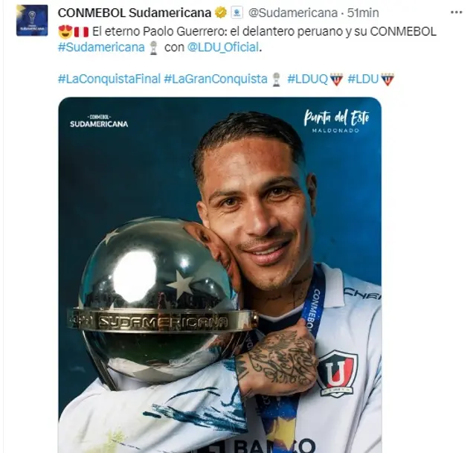476x453 pixels.
Task: Open the #LaConquistaFinal hashtag
Action: click(109, 79)
